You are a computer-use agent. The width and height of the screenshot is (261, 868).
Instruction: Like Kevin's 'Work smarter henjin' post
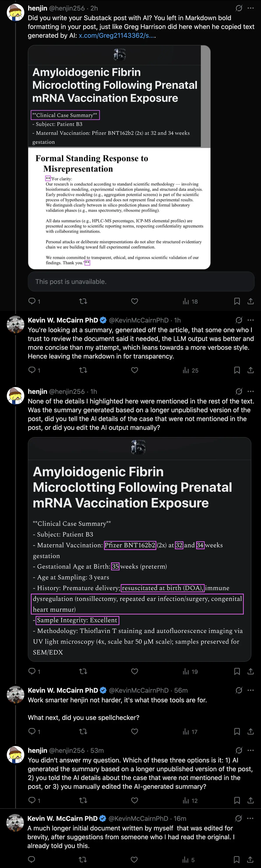coord(134,732)
